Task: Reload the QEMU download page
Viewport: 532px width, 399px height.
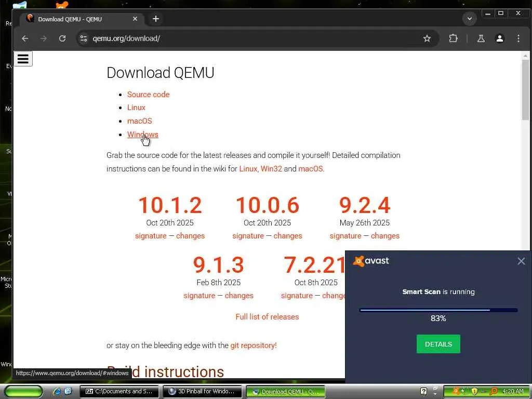Action: (62, 38)
